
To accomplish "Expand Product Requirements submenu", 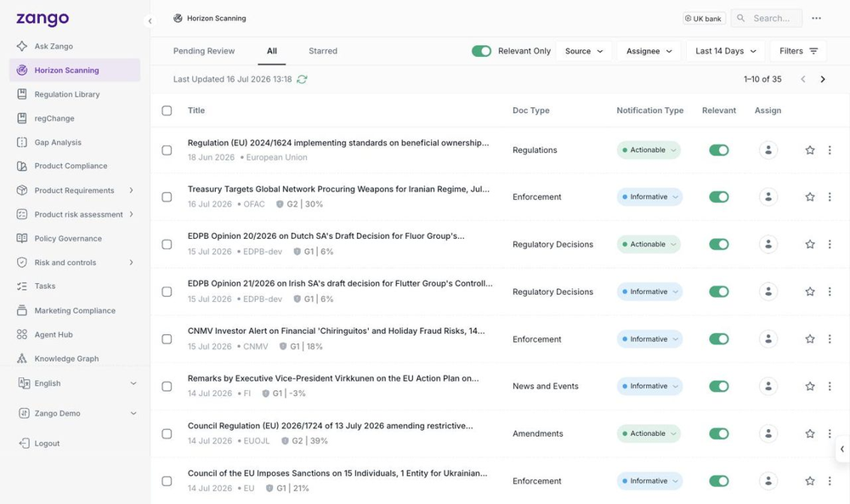I will [x=131, y=190].
